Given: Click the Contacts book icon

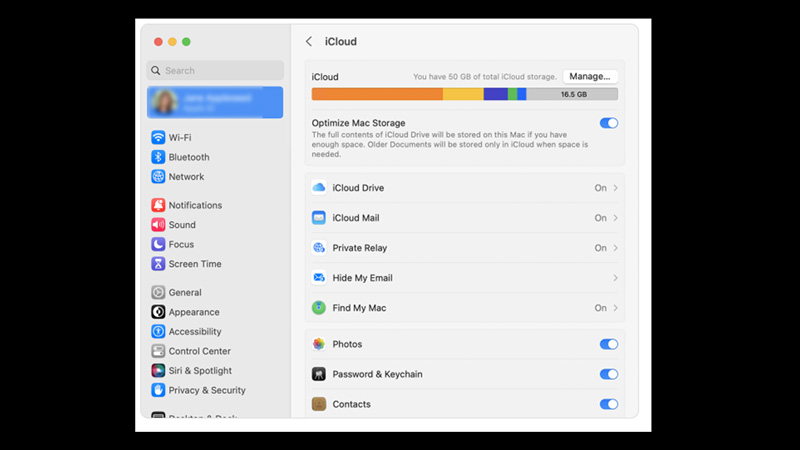Looking at the screenshot, I should 319,404.
